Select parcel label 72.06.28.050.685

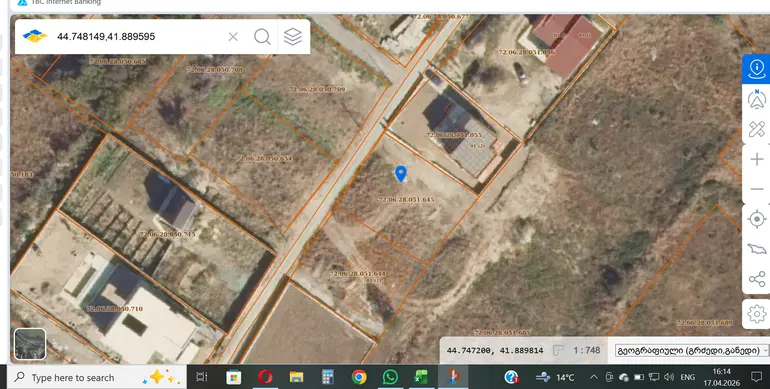point(118,61)
